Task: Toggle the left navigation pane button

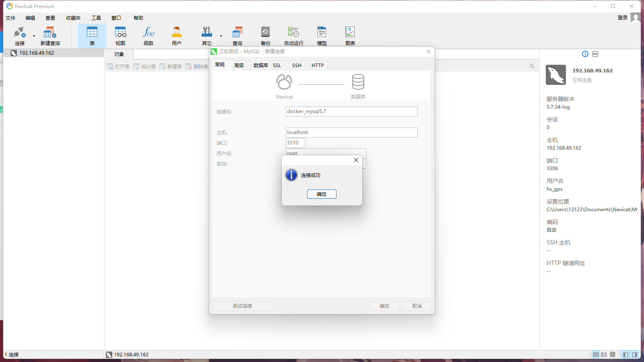Action: pyautogui.click(x=625, y=354)
